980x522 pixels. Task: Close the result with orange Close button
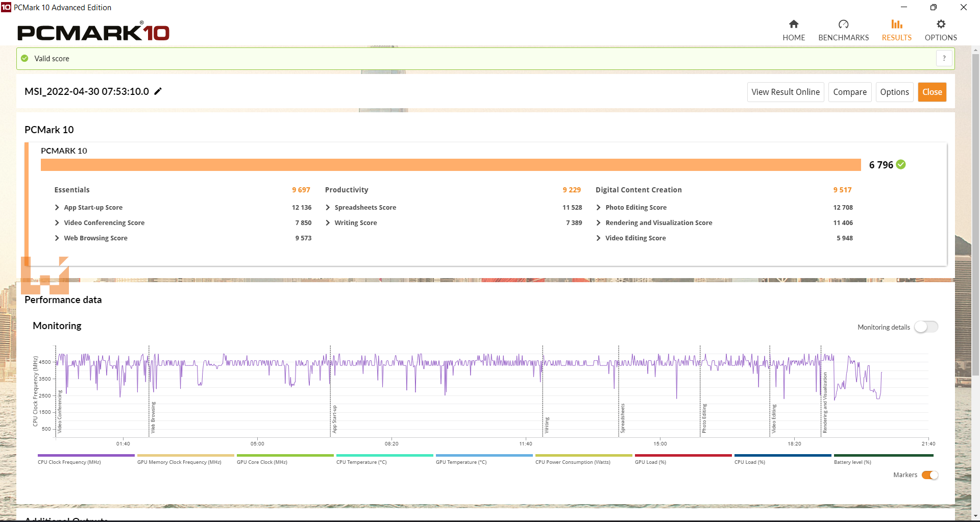coord(932,92)
